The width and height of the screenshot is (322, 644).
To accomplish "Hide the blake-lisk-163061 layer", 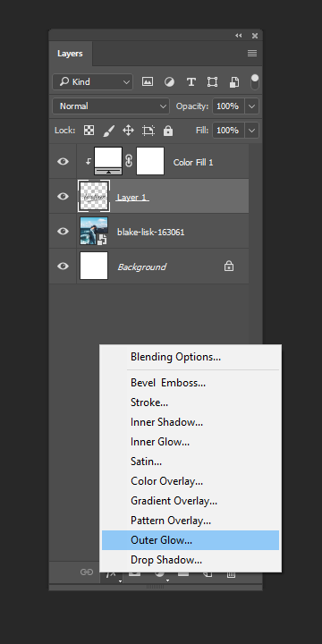I will [x=63, y=232].
